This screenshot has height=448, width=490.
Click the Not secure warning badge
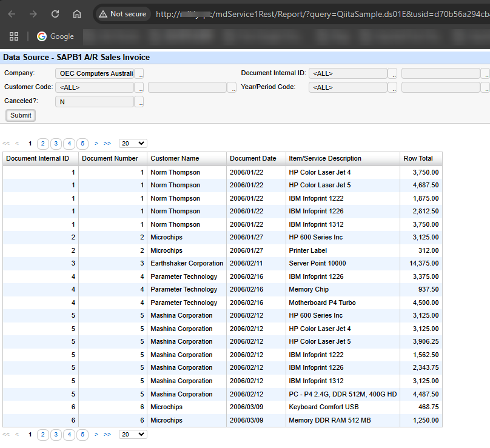tap(123, 14)
